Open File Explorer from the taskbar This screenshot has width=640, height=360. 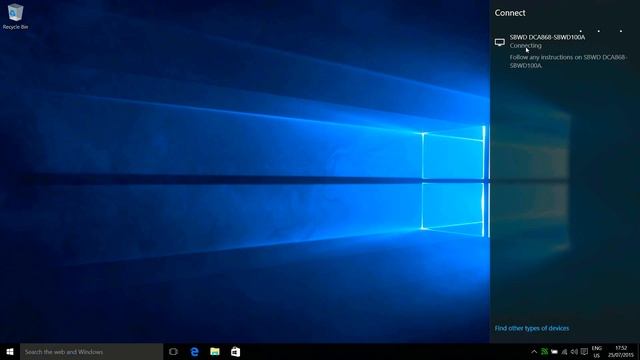tap(215, 351)
